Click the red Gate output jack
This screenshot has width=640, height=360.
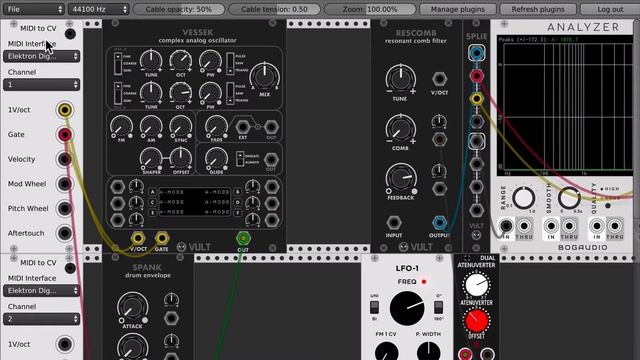(x=64, y=134)
